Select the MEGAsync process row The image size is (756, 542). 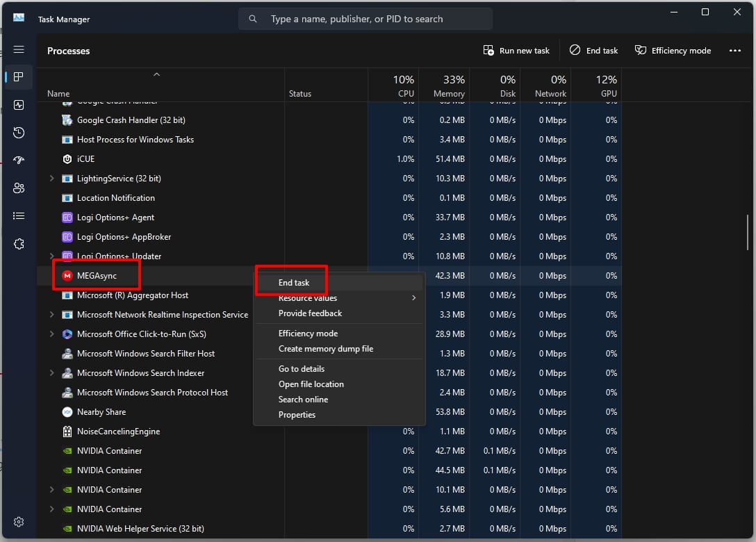coord(329,276)
